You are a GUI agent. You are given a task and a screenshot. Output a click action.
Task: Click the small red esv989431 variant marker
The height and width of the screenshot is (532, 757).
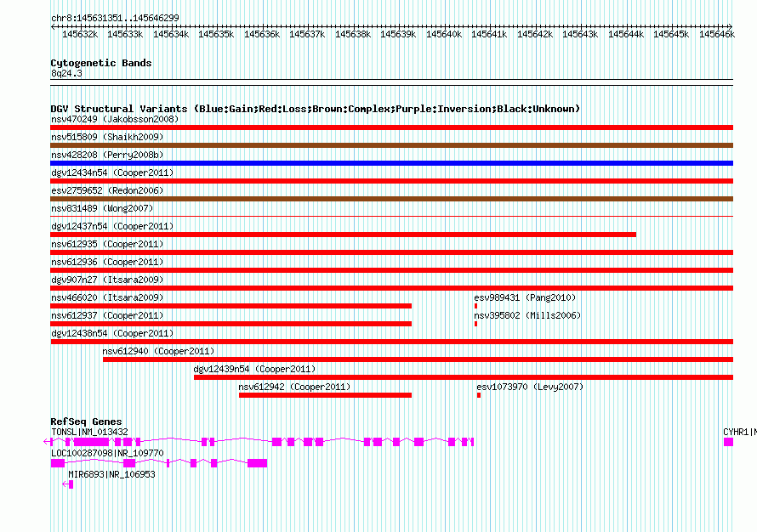[x=476, y=306]
